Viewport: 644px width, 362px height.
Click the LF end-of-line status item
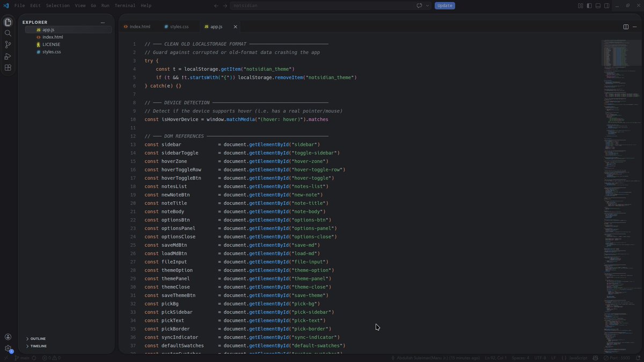pos(553,358)
